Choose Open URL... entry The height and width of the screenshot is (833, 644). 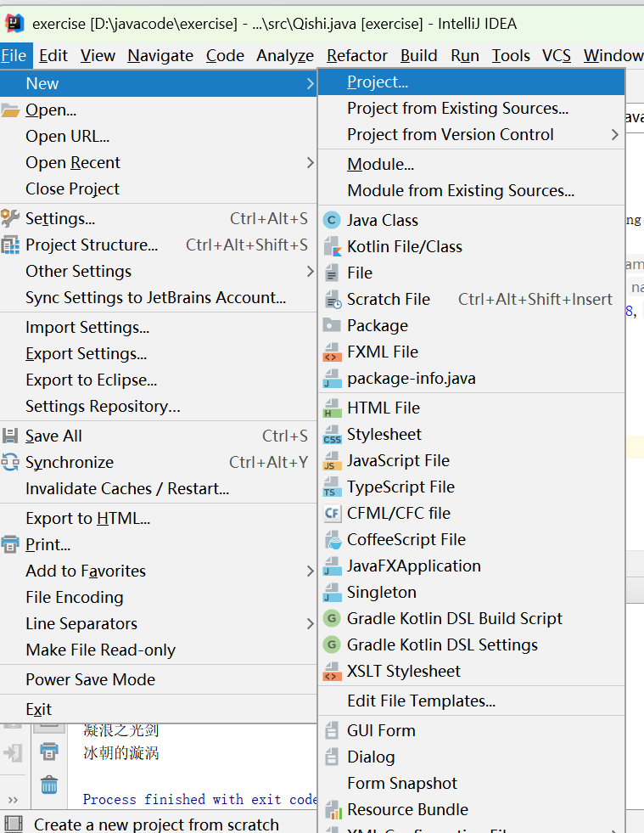(158, 137)
